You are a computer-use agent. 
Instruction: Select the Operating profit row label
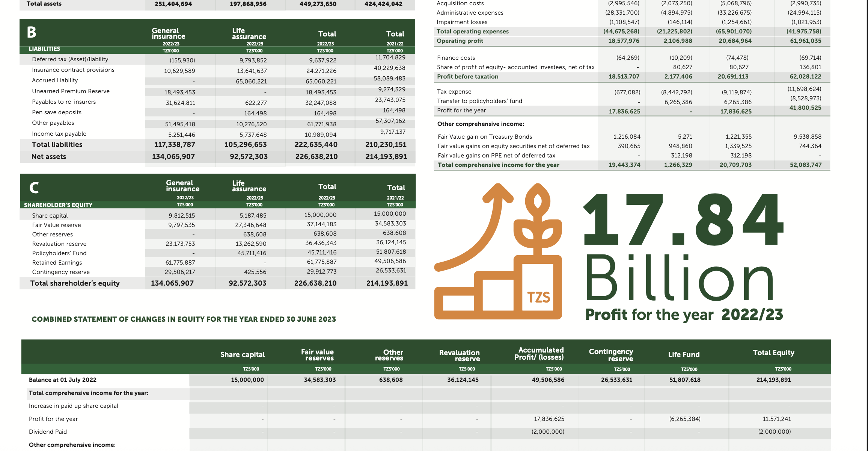coord(460,41)
